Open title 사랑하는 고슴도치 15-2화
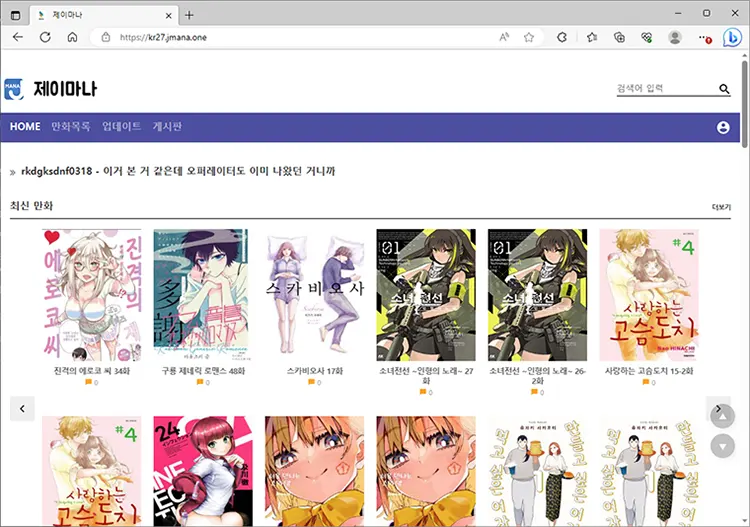750x527 pixels. pos(649,371)
